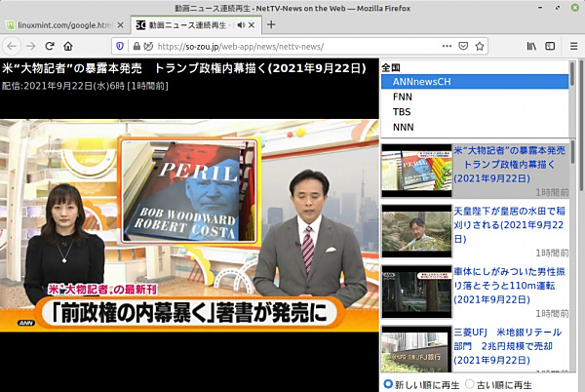The height and width of the screenshot is (392, 585).
Task: Choose NNN channel in the list
Action: point(475,127)
